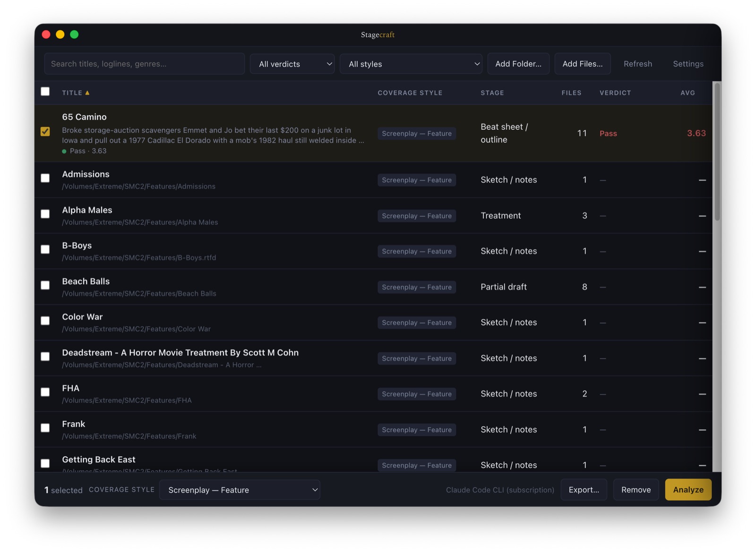Sort by the Avg column header
The width and height of the screenshot is (756, 552).
tap(688, 93)
